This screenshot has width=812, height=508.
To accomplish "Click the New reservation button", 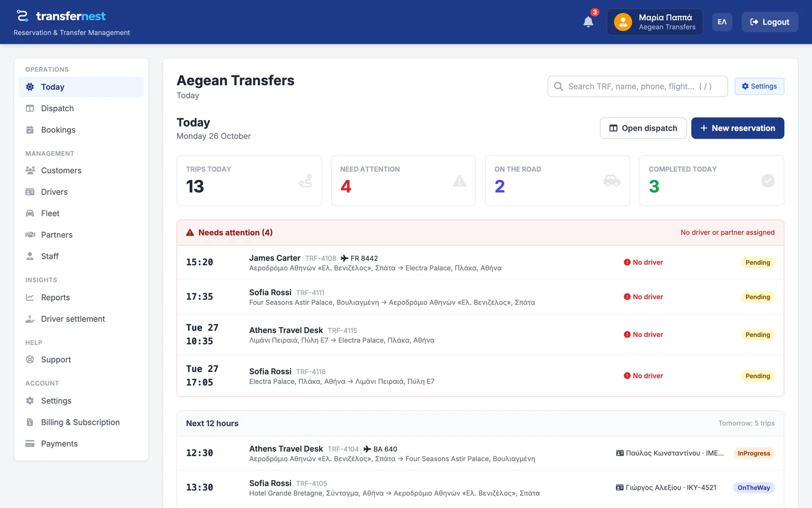I will tap(737, 128).
